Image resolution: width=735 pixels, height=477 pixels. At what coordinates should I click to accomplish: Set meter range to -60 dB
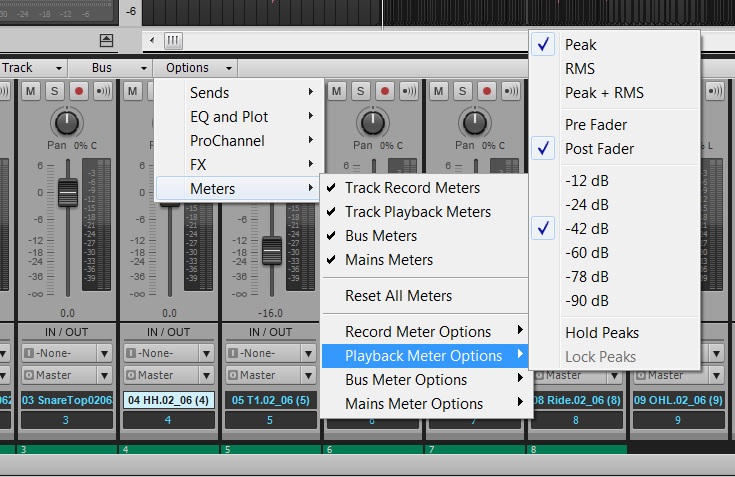615,253
